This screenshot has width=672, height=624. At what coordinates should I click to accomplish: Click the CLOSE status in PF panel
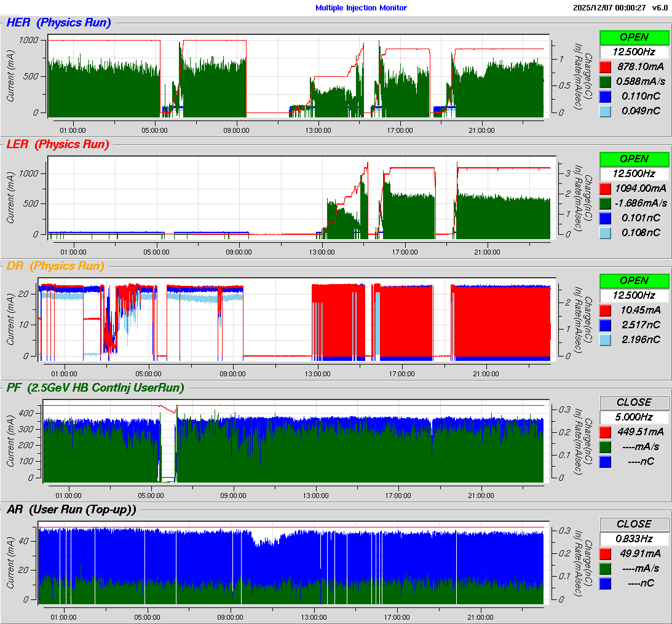coord(634,402)
